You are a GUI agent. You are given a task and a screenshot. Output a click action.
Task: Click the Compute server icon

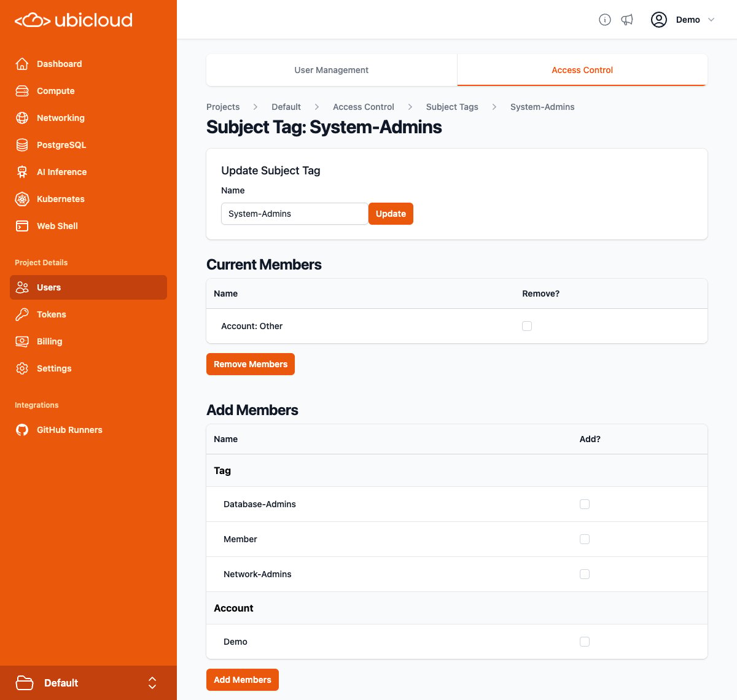pos(22,91)
